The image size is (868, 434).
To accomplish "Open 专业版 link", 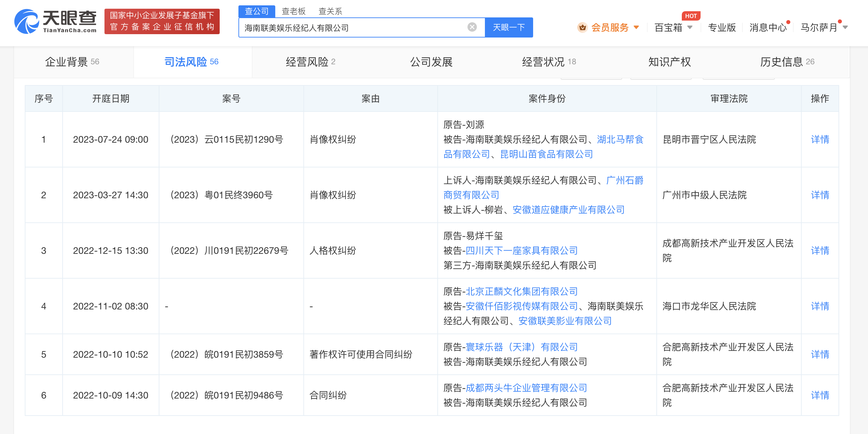I will (x=722, y=28).
